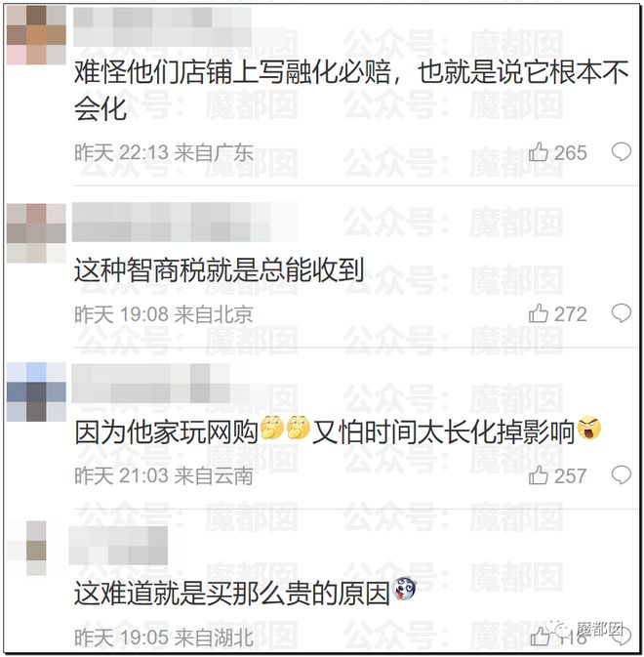Open the blurred username above 因为他家玩网购 comment
The height and width of the screenshot is (657, 644).
click(150, 383)
